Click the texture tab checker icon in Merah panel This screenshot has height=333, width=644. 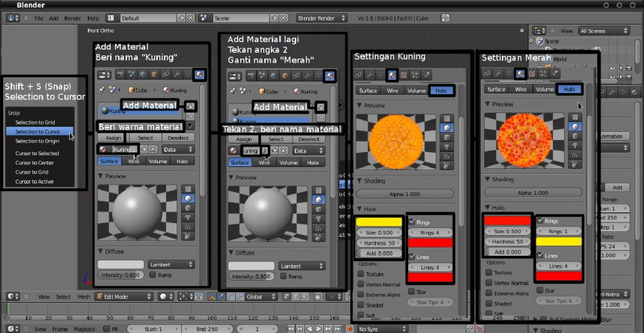tap(532, 74)
